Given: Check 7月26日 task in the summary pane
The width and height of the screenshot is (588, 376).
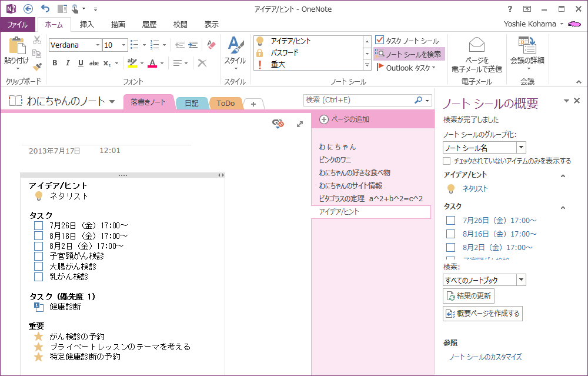Looking at the screenshot, I should pos(451,220).
